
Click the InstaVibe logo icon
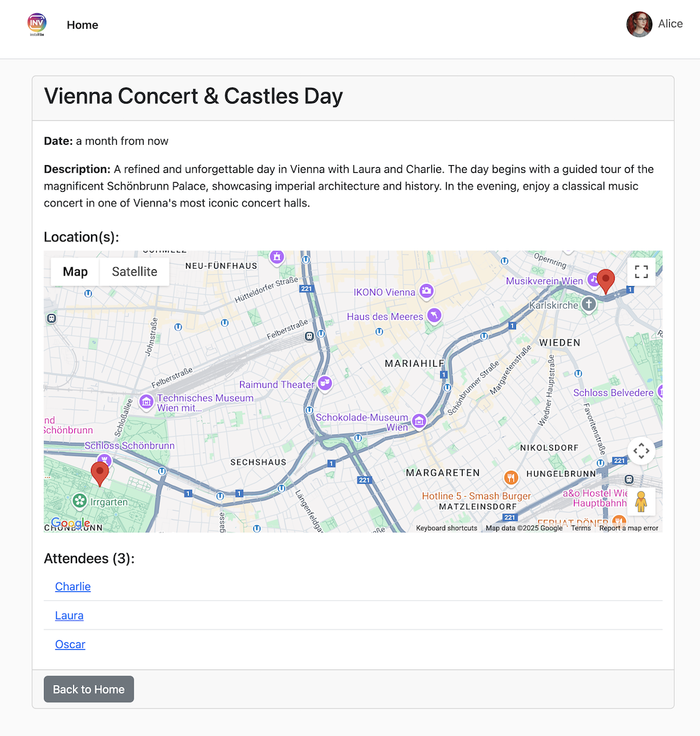(x=37, y=24)
